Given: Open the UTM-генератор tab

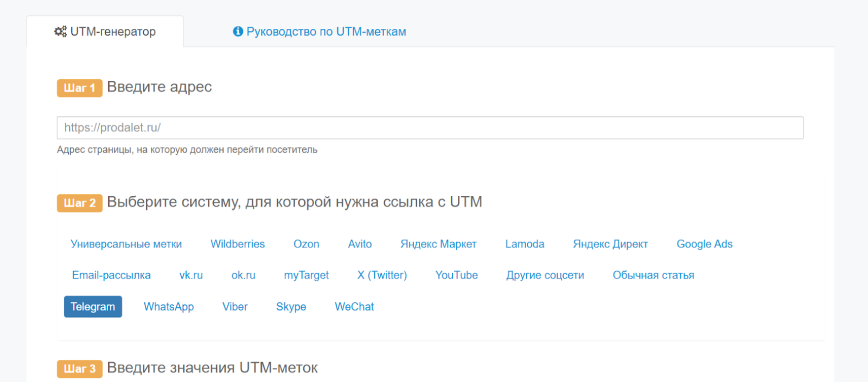Looking at the screenshot, I should [x=105, y=31].
